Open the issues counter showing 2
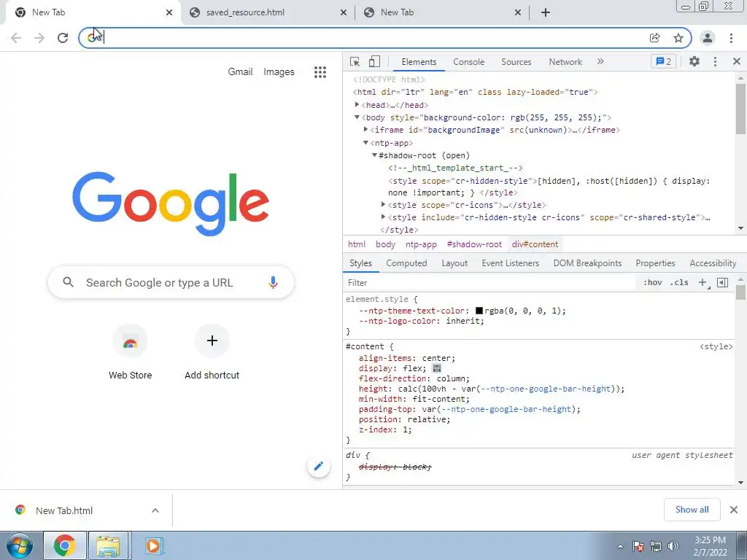Viewport: 747px width, 560px height. coord(664,61)
